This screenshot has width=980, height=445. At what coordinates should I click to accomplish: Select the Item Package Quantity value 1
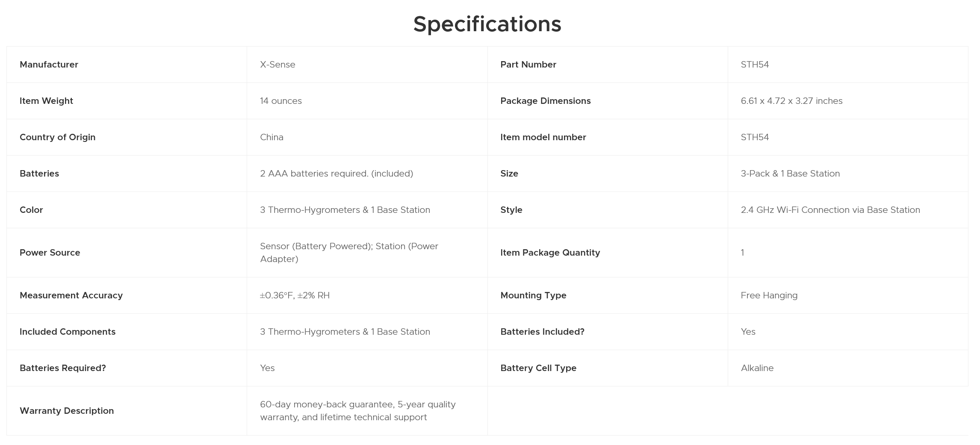[743, 253]
